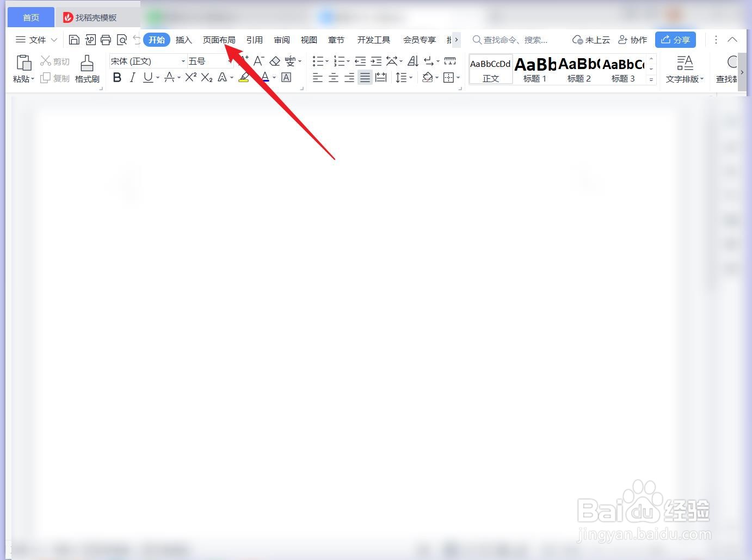This screenshot has width=752, height=560.
Task: Select Center alignment
Action: point(334,78)
